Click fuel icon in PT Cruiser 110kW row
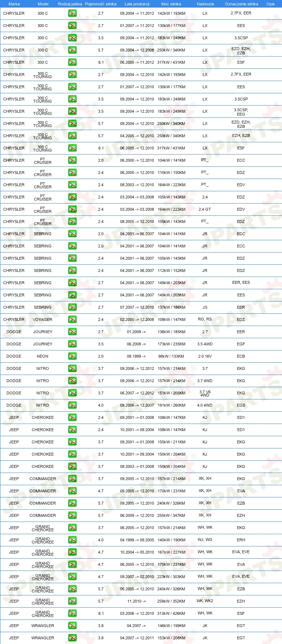 tap(72, 173)
